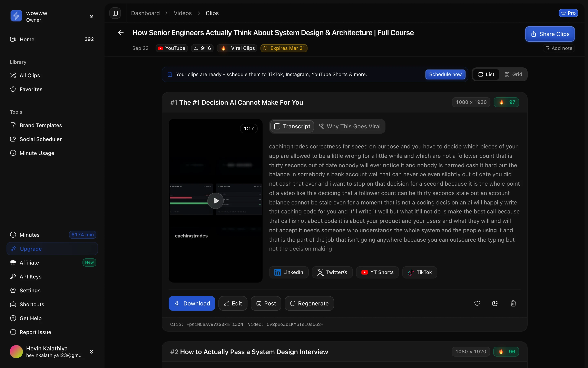
Task: Toggle the sidebar panel icon
Action: tap(115, 13)
